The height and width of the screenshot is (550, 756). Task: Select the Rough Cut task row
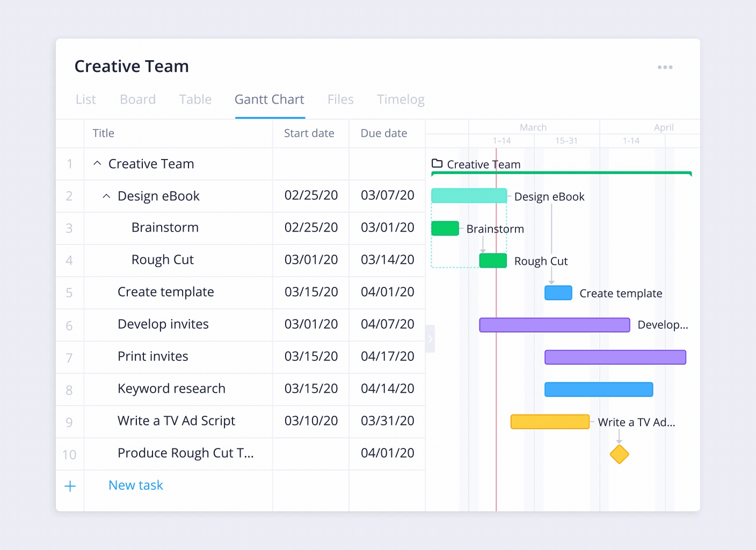tap(163, 260)
